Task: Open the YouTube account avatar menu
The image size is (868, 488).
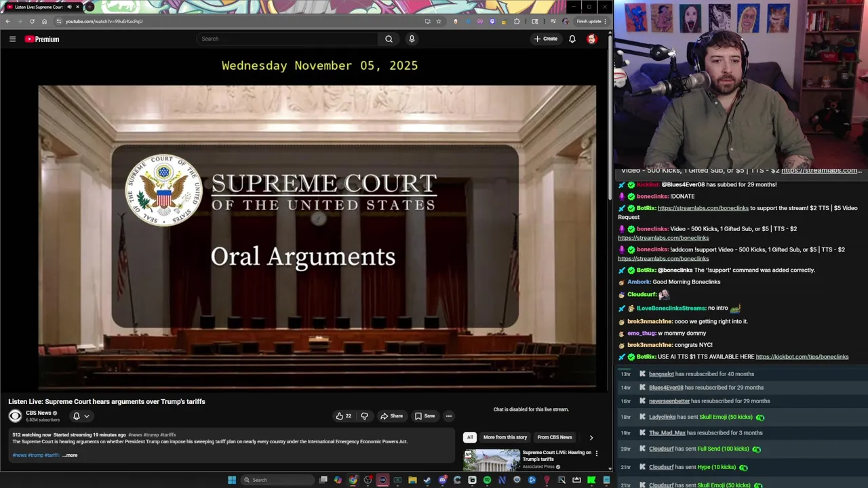Action: (591, 39)
